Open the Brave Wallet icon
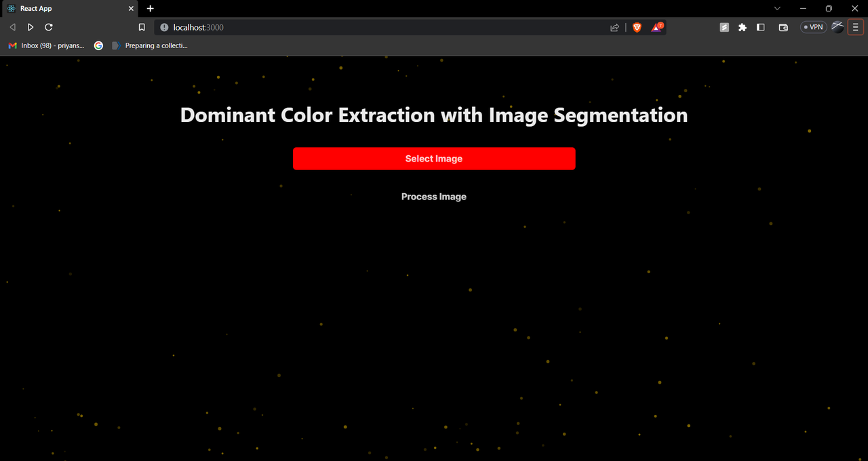868x461 pixels. tap(783, 27)
